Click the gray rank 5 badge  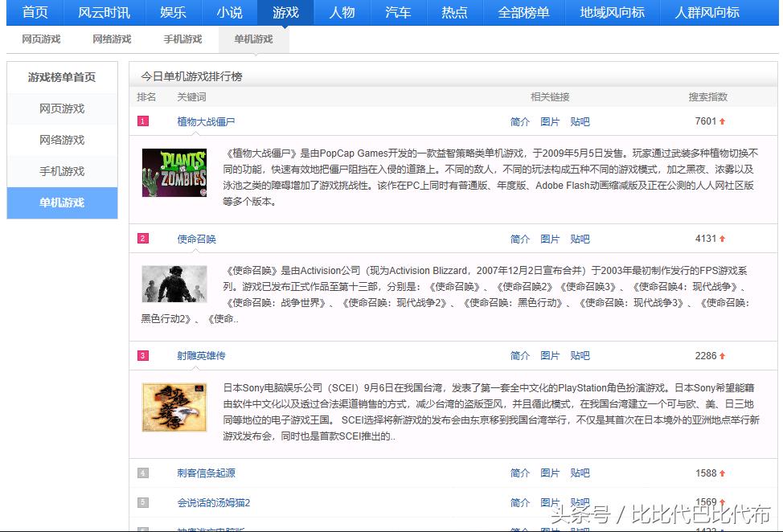click(x=142, y=502)
